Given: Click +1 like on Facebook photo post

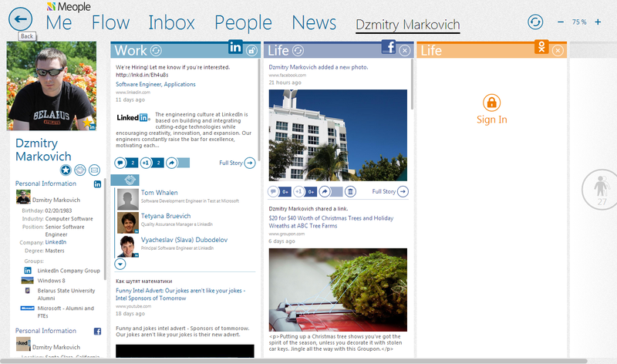Looking at the screenshot, I should pos(298,192).
